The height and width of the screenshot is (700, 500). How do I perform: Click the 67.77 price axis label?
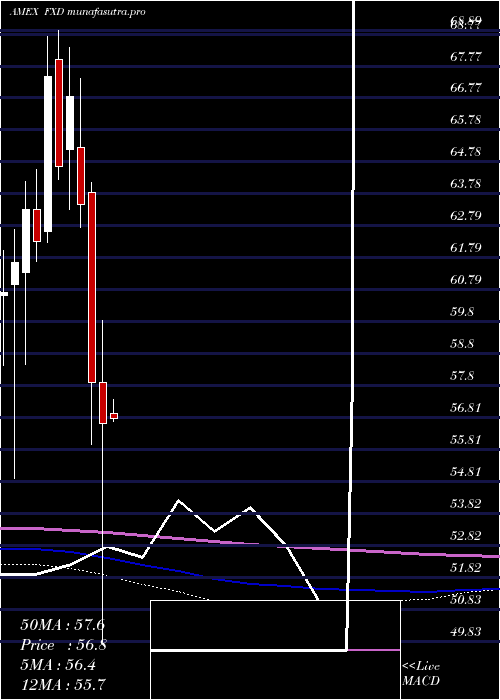coord(466,57)
